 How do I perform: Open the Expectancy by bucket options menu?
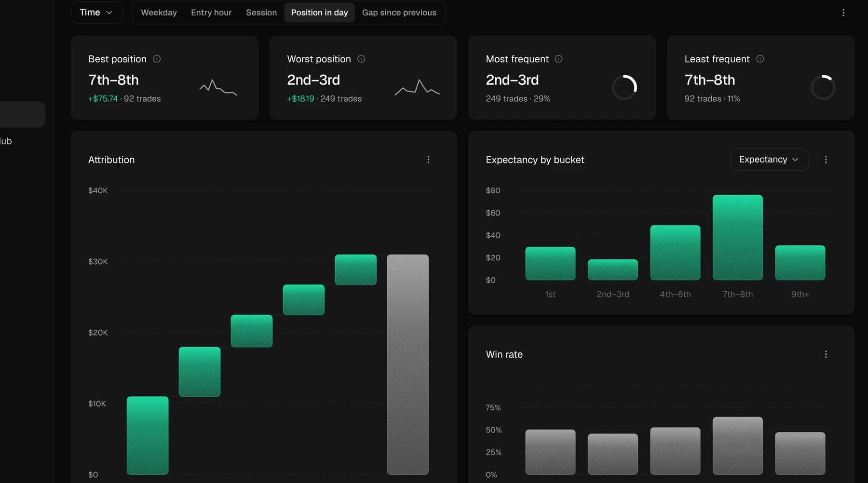pos(826,160)
